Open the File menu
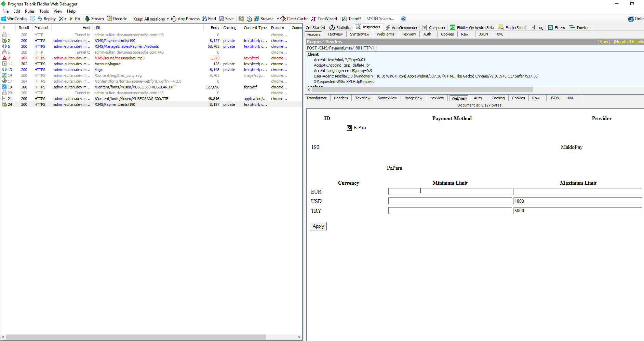This screenshot has height=341, width=644. tap(5, 11)
